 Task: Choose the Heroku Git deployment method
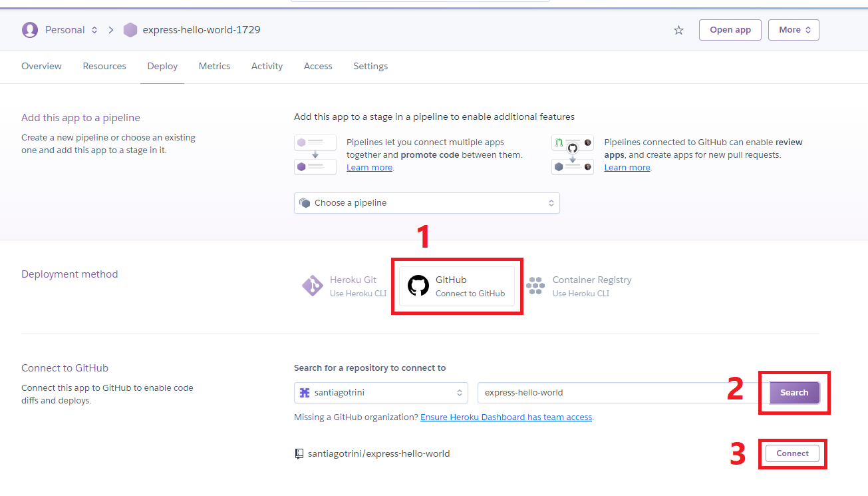coord(345,286)
